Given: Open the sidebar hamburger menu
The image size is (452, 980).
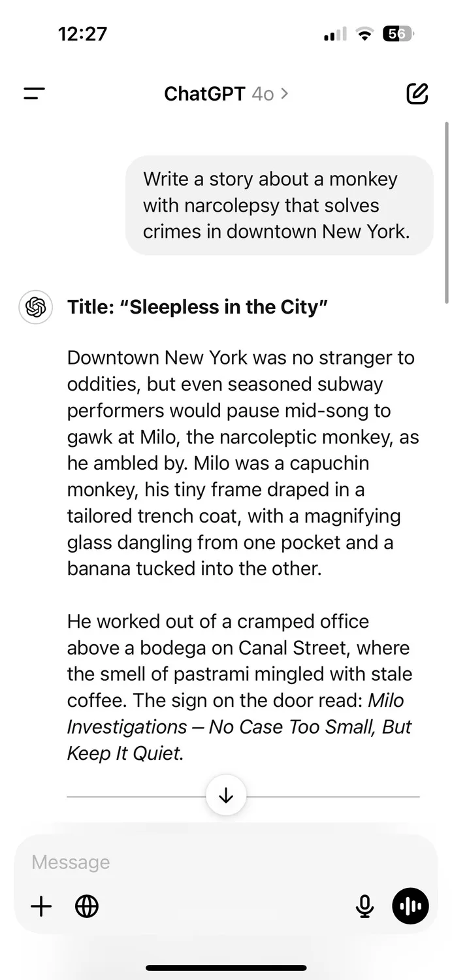Looking at the screenshot, I should pos(34,94).
